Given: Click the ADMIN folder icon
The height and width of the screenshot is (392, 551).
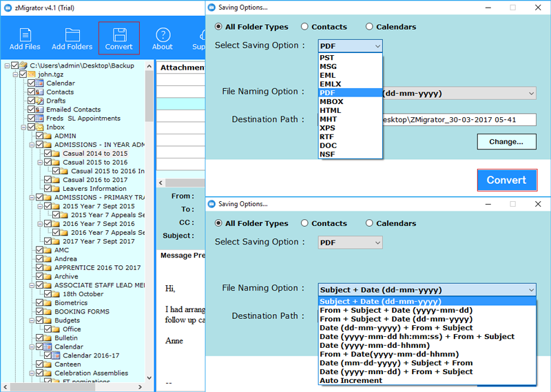Looking at the screenshot, I should pos(48,136).
